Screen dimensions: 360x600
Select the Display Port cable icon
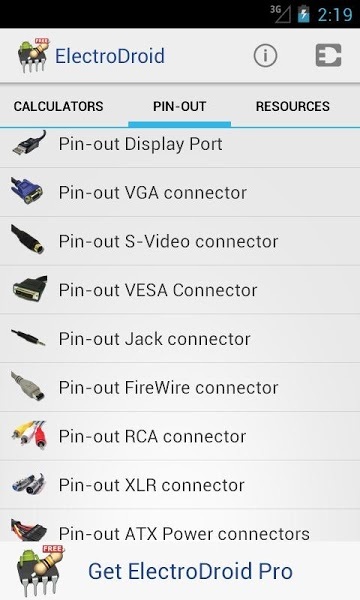(29, 143)
